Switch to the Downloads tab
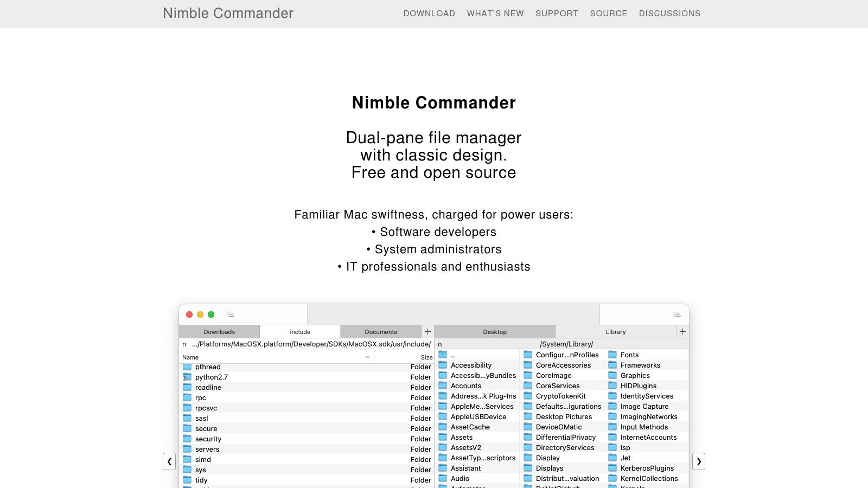This screenshot has height=488, width=868. 219,332
